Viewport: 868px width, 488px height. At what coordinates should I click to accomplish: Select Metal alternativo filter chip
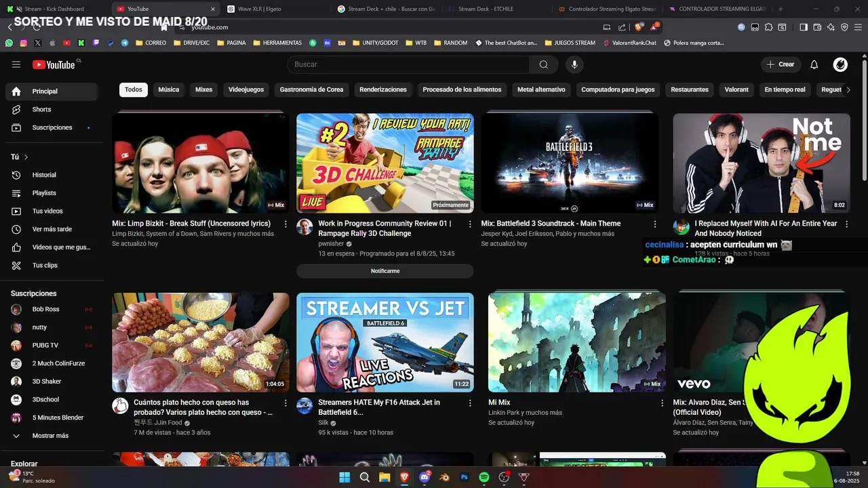(541, 89)
